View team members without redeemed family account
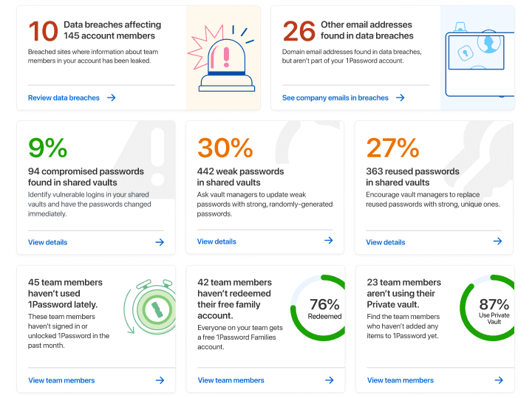The image size is (532, 398). tap(231, 380)
